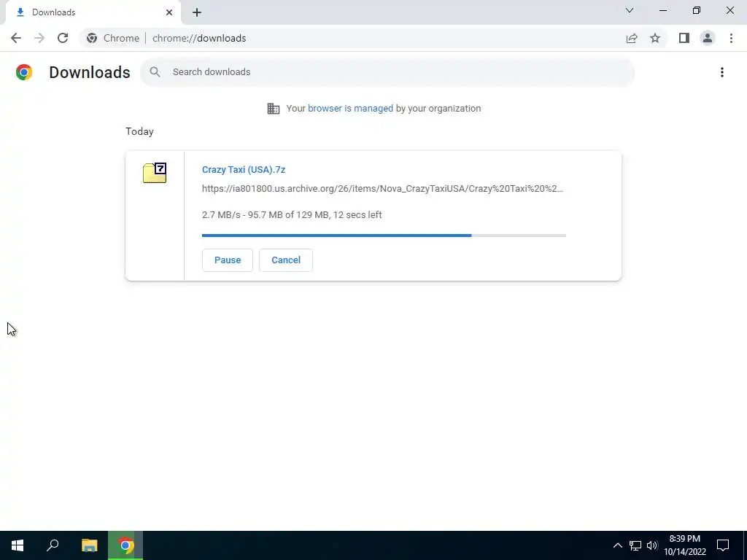Open the Windows Start menu

(18, 545)
